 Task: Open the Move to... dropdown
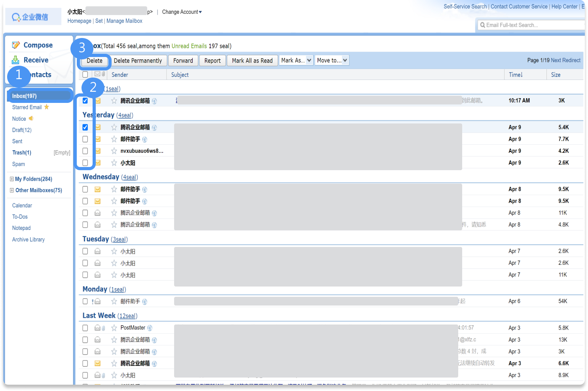pos(332,60)
